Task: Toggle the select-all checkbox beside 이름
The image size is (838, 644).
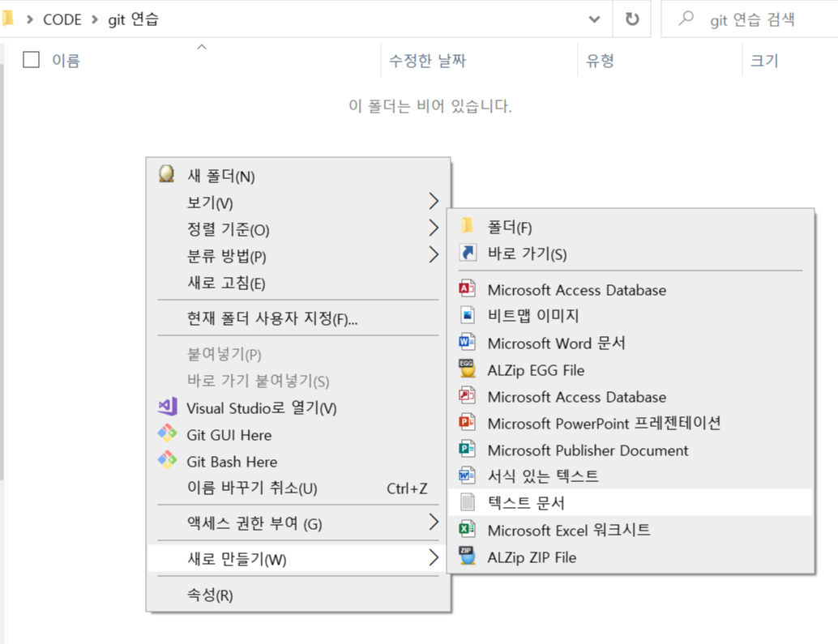Action: (x=31, y=59)
